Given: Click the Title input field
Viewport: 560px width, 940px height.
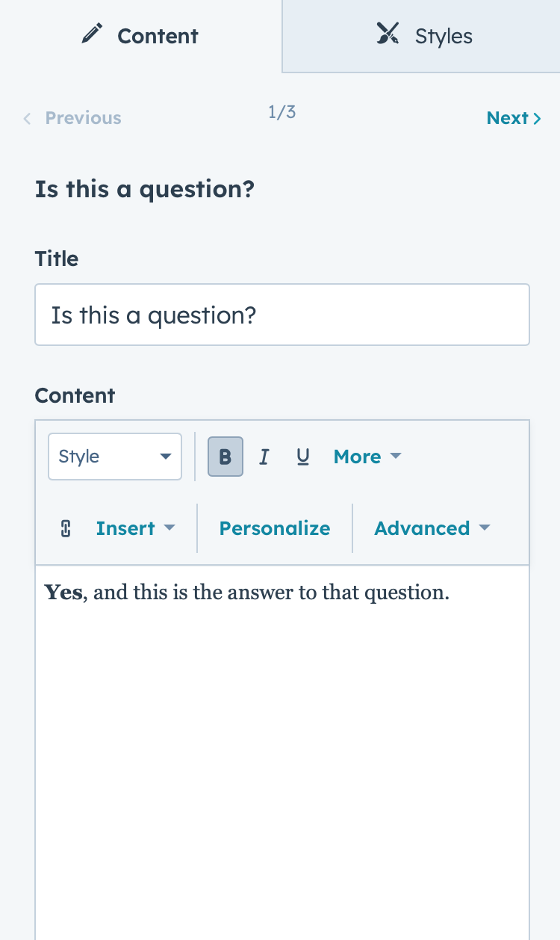Looking at the screenshot, I should pos(282,315).
